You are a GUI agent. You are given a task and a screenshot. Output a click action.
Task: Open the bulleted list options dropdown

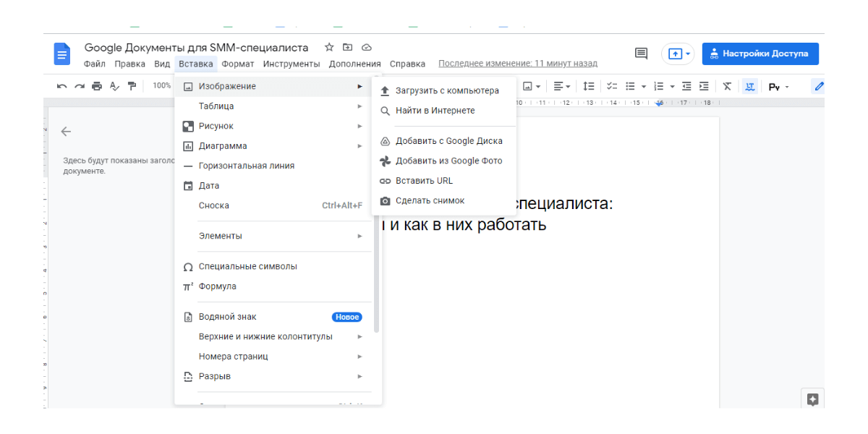click(643, 86)
